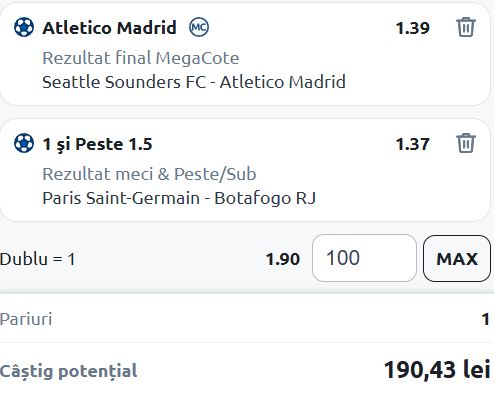This screenshot has height=397, width=494.
Task: Click the Dublu = 1 label
Action: tap(38, 259)
